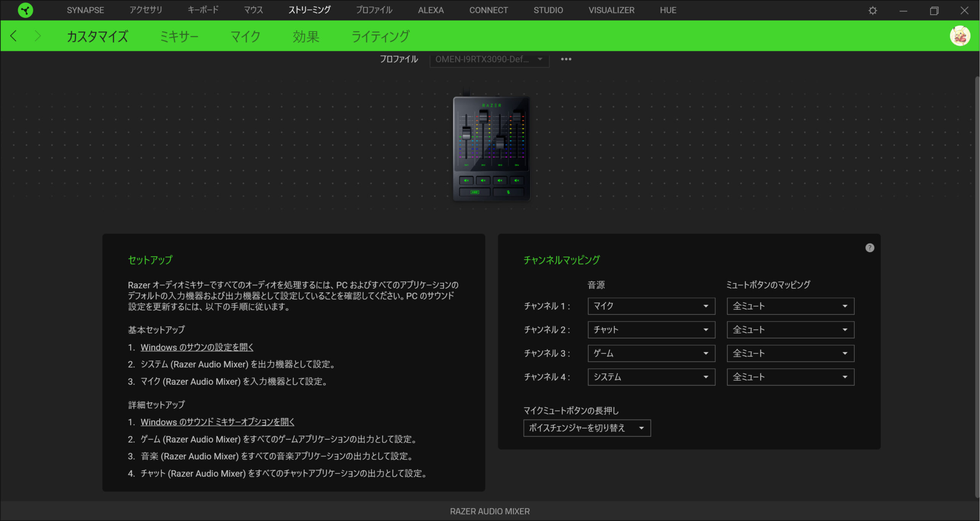Open Channel 2 mute button mapping dropdown
980x521 pixels.
point(791,330)
